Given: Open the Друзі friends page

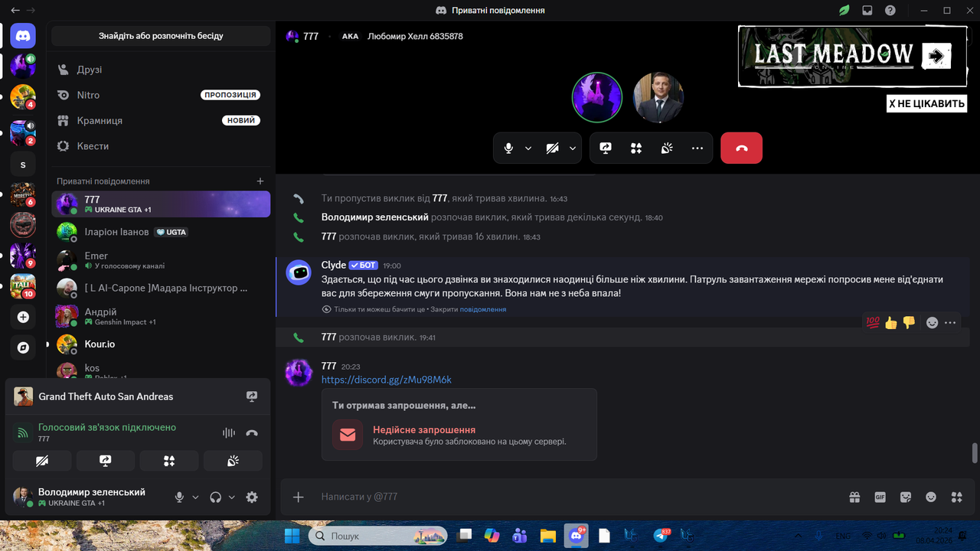Looking at the screenshot, I should coord(160,70).
